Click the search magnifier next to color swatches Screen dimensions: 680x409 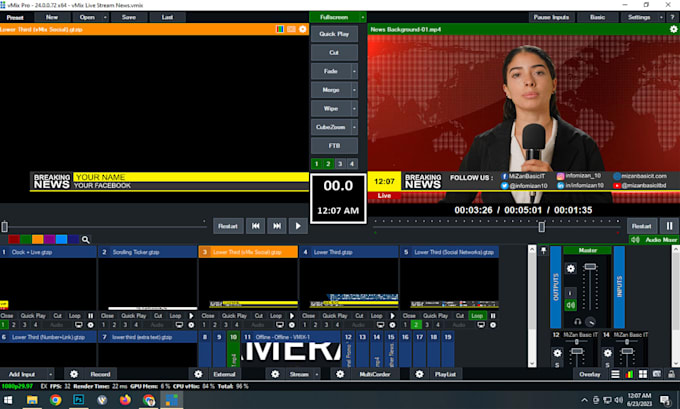[86, 240]
